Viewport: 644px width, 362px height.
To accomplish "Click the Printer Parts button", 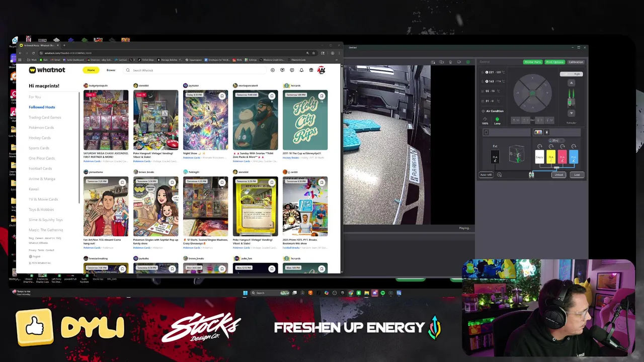I will [532, 62].
